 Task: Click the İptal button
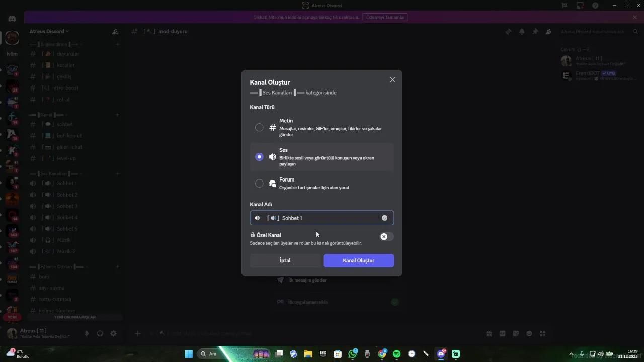click(x=285, y=260)
